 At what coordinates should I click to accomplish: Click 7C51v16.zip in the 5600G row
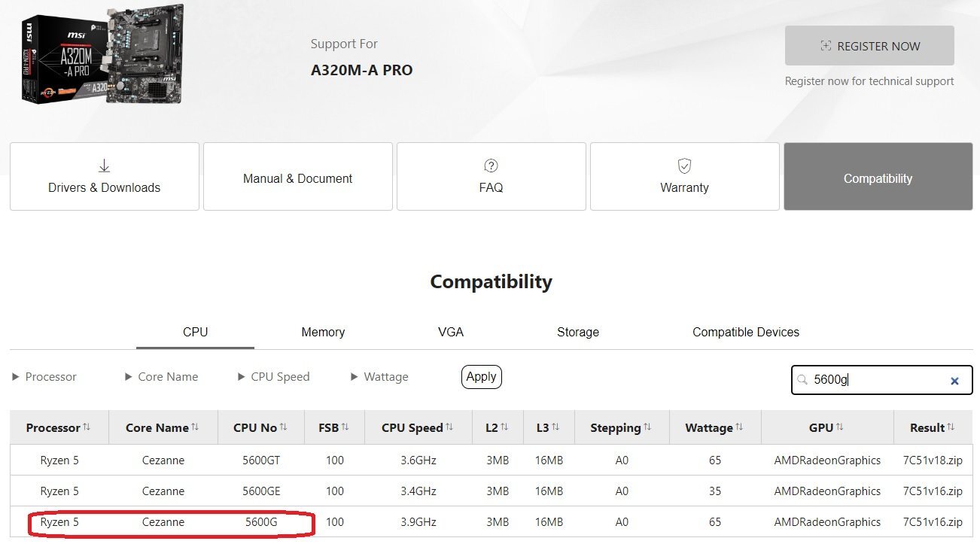click(933, 522)
